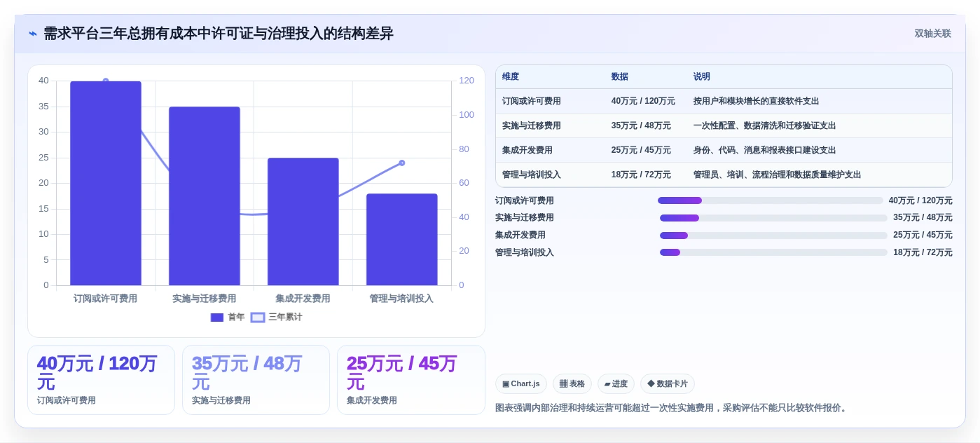The height and width of the screenshot is (443, 980).
Task: Toggle the 首年 legend item
Action: point(228,317)
